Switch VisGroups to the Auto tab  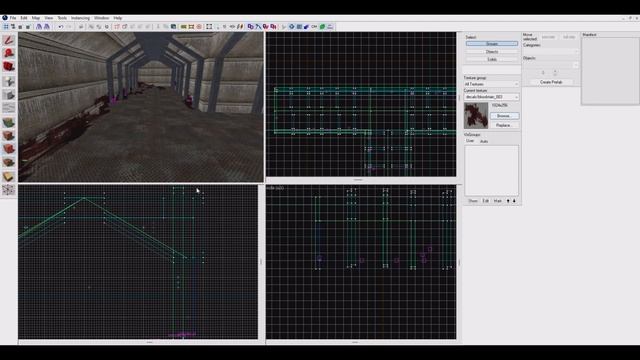484,141
